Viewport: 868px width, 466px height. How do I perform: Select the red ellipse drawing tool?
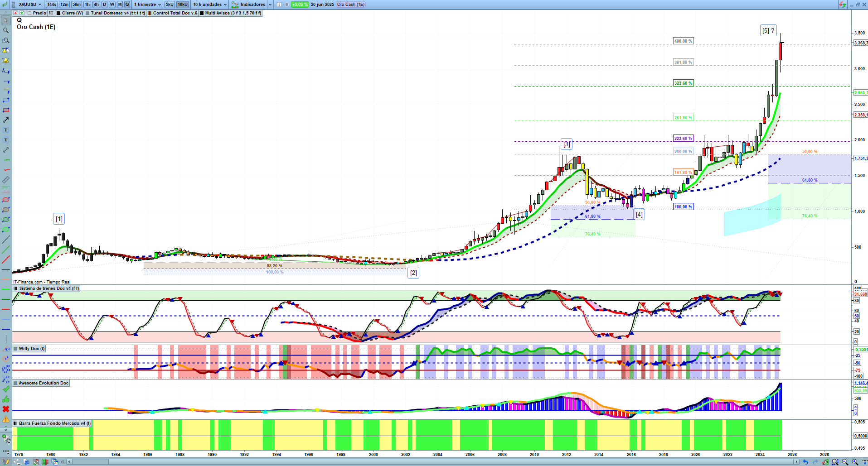click(x=6, y=200)
